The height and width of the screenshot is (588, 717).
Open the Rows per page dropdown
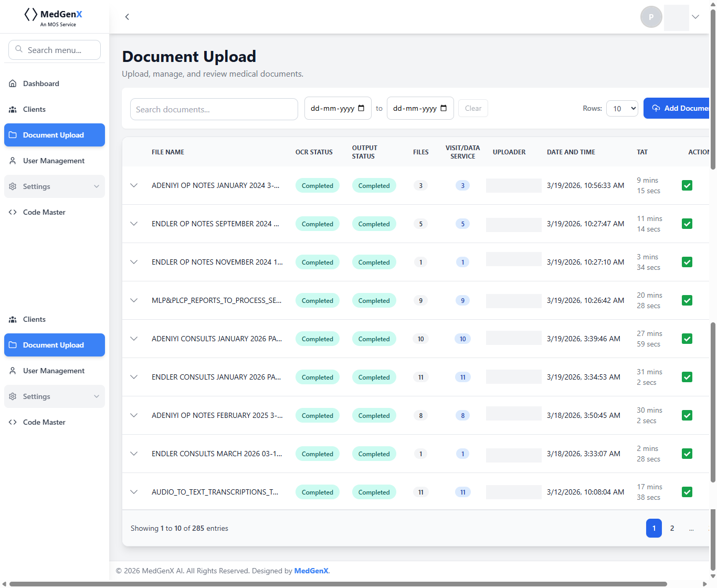pos(622,108)
